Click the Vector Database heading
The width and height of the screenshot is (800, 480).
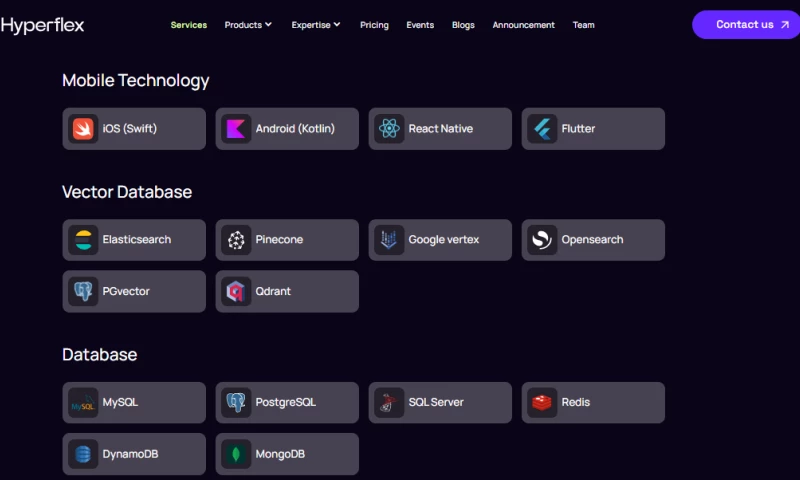tap(127, 192)
